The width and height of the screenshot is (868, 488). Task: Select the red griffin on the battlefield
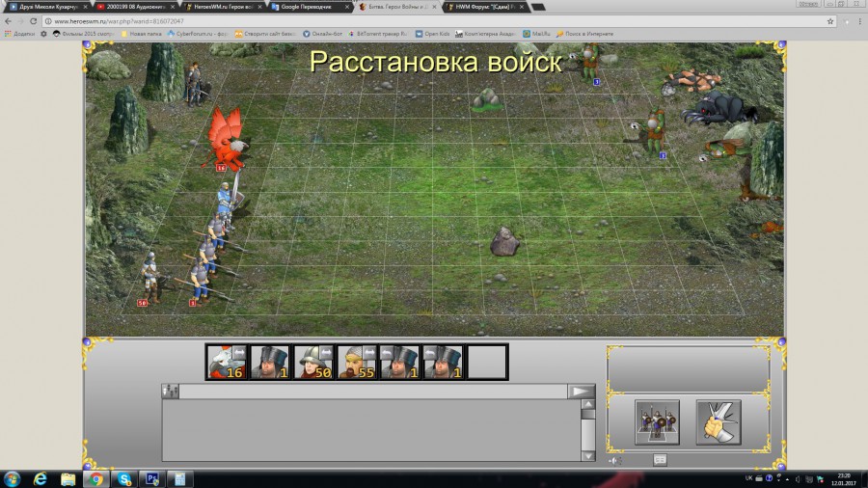pos(227,138)
